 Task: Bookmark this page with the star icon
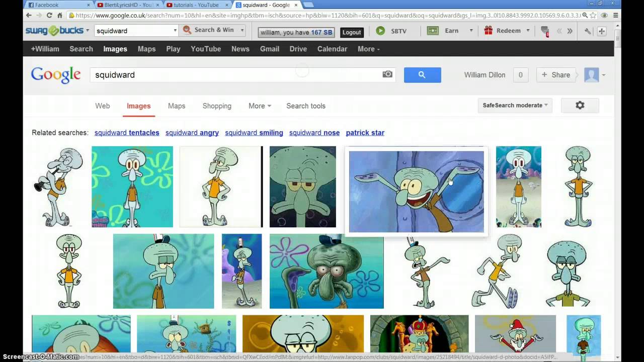pyautogui.click(x=593, y=16)
